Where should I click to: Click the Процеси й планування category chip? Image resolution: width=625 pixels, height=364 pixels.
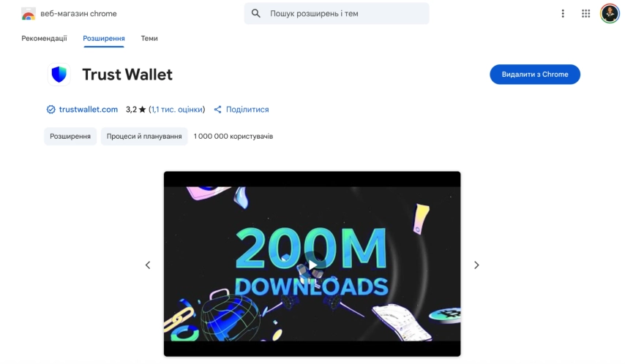144,136
